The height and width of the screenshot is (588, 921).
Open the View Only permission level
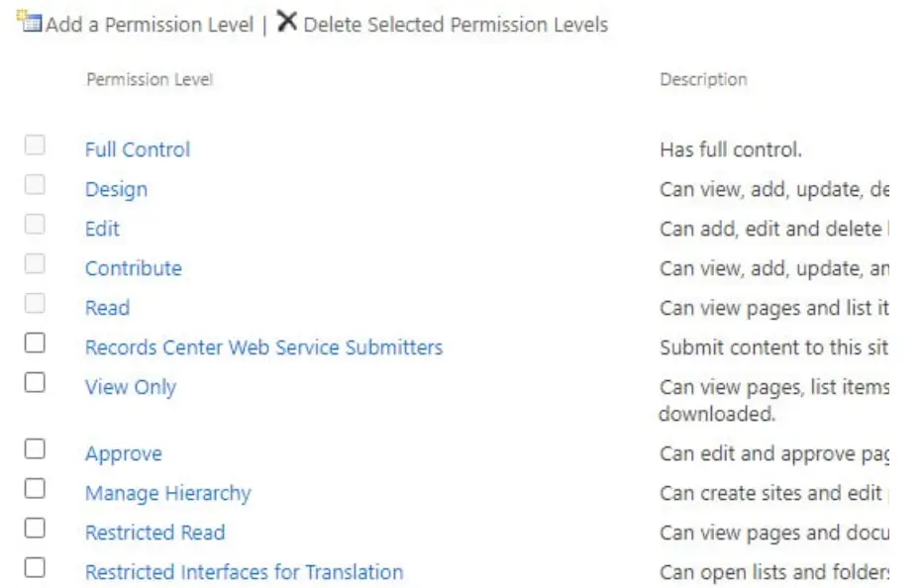click(131, 387)
